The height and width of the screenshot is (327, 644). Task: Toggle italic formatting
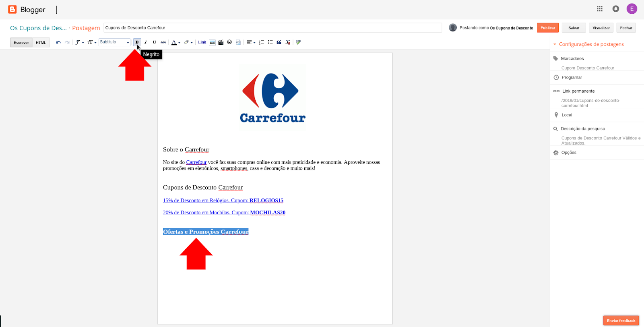pos(146,42)
